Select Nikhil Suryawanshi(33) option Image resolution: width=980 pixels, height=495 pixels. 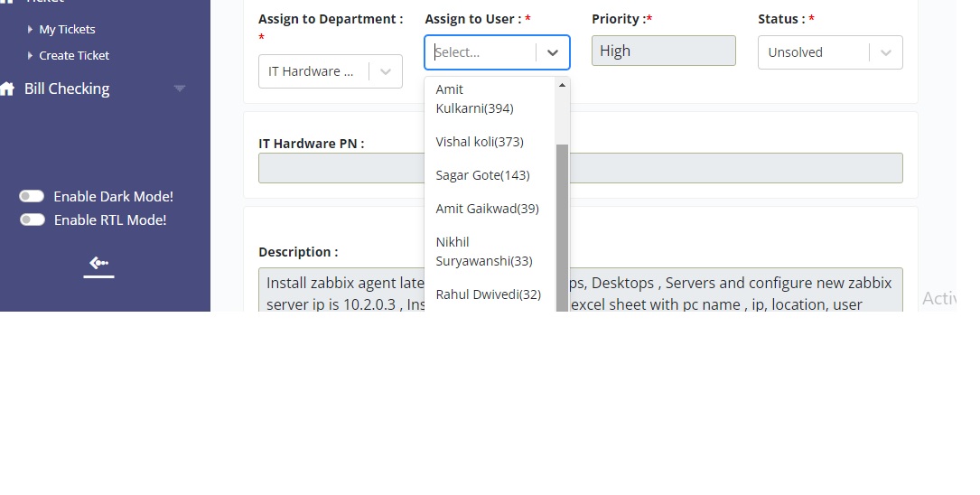point(490,251)
